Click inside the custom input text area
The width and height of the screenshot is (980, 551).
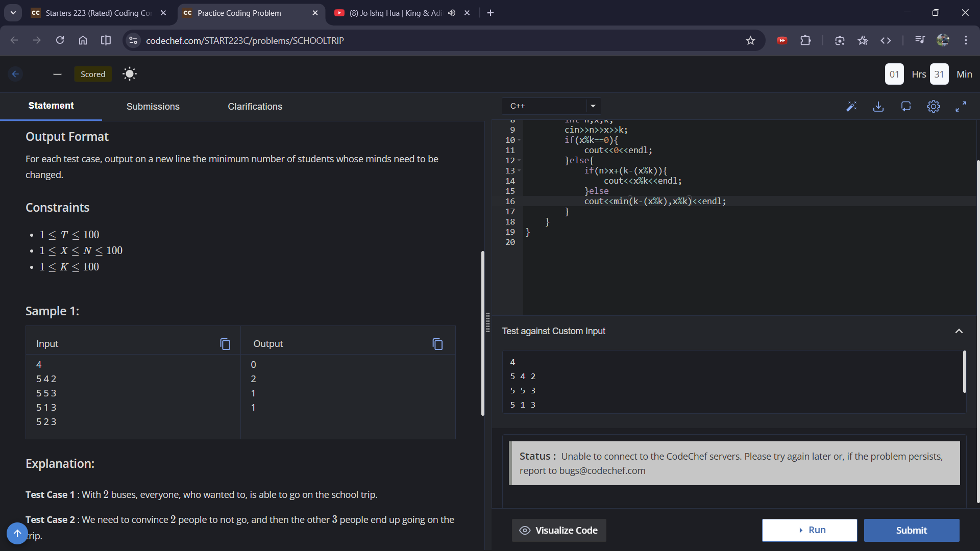[730, 383]
